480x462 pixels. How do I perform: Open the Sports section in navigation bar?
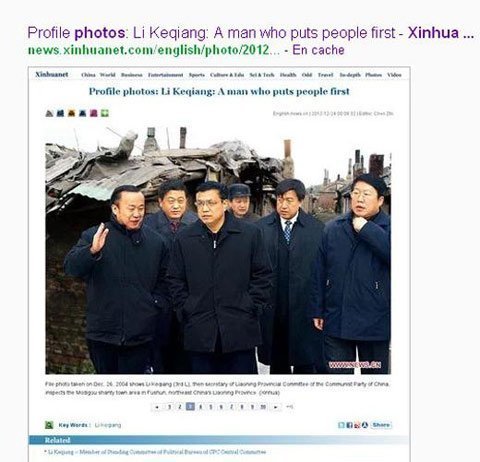(197, 75)
